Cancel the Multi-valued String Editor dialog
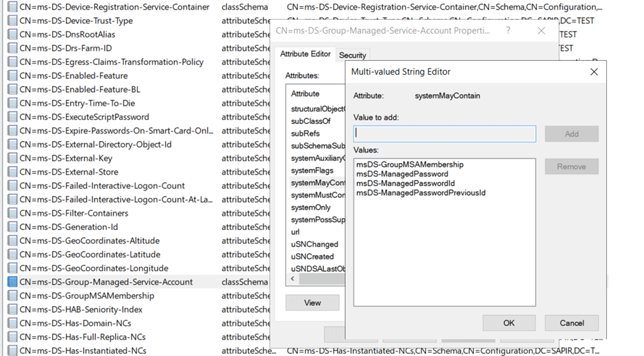 point(571,323)
